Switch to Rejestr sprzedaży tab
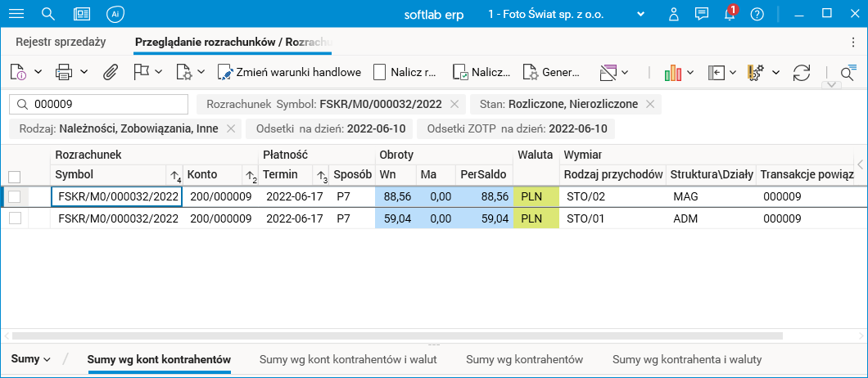868x378 pixels. (61, 42)
